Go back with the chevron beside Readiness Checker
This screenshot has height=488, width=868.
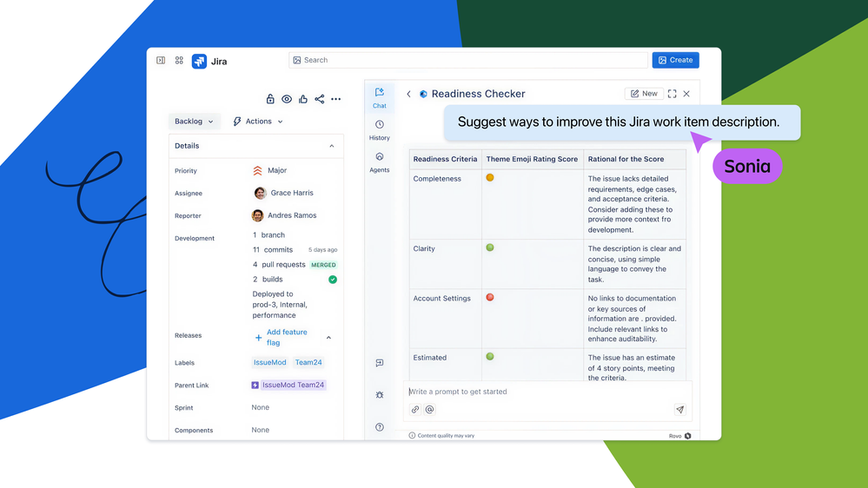(408, 94)
